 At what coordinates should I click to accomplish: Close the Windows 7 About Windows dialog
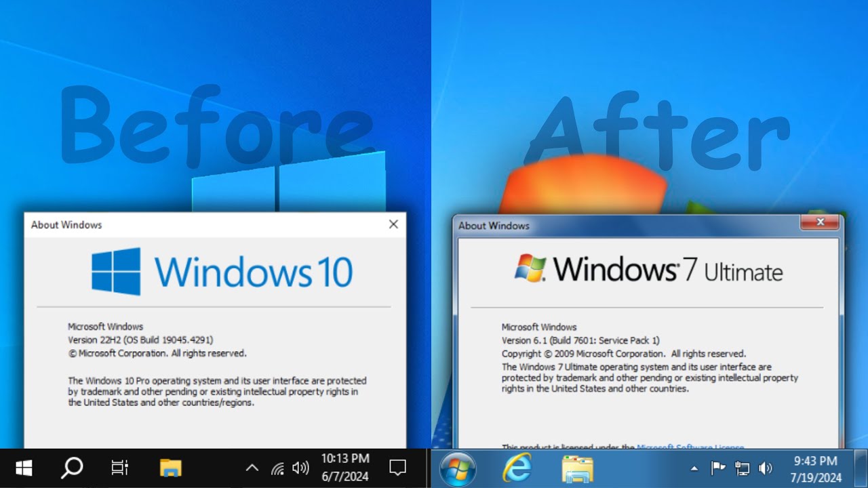click(820, 222)
